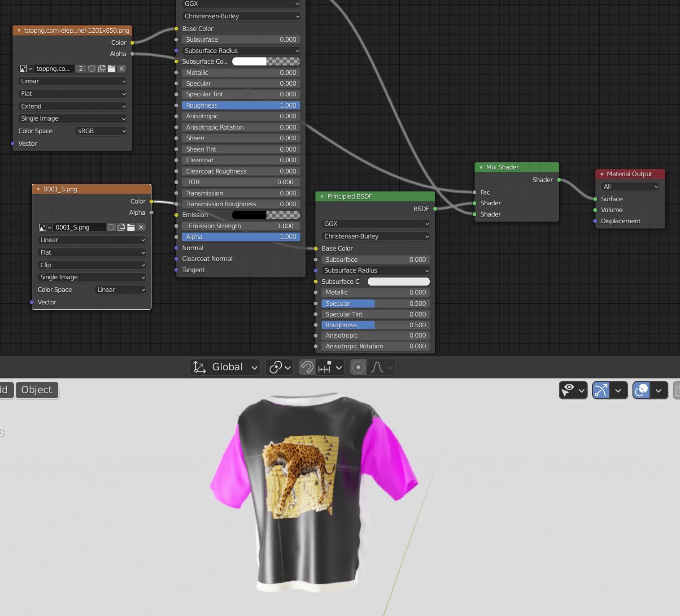Click the fake user shield icon on toppng image
The width and height of the screenshot is (680, 616).
point(92,69)
